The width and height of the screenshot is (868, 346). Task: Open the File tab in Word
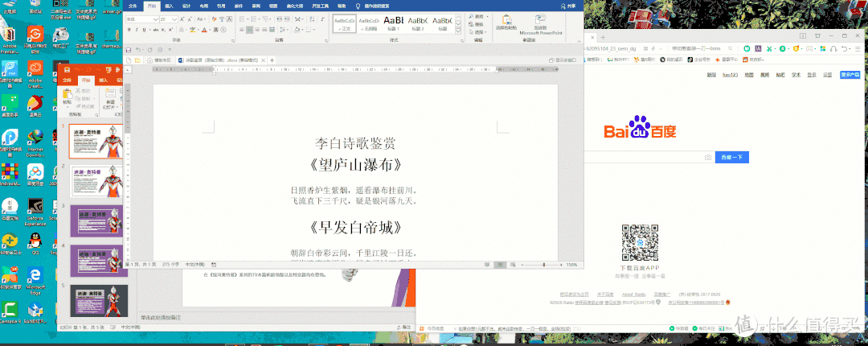tap(133, 6)
